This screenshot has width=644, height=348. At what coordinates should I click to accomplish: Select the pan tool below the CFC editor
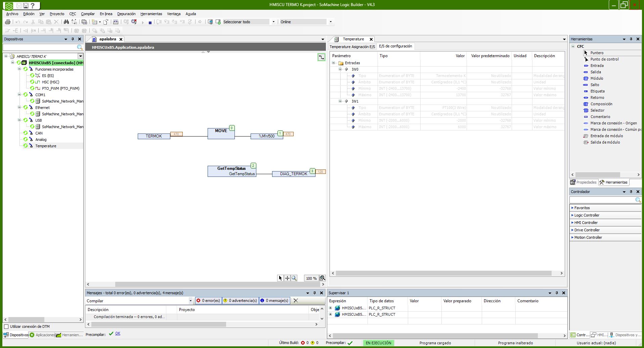click(x=287, y=278)
